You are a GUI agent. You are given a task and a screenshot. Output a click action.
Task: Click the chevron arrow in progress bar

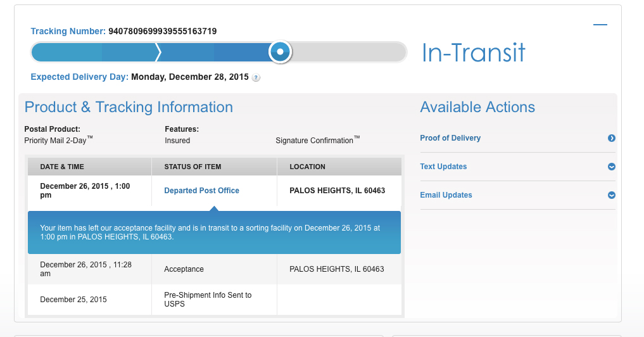[158, 52]
